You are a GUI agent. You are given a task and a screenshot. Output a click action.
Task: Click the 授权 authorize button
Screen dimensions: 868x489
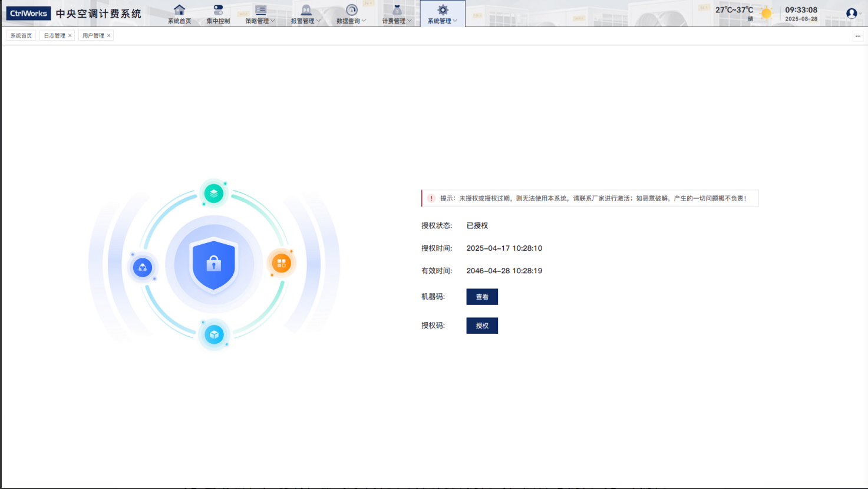(482, 326)
